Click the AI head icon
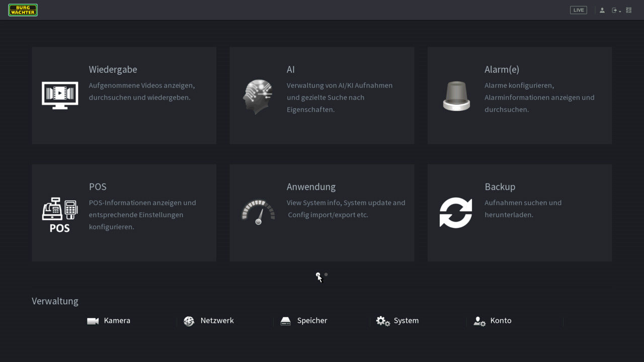This screenshot has height=362, width=644. [x=258, y=96]
